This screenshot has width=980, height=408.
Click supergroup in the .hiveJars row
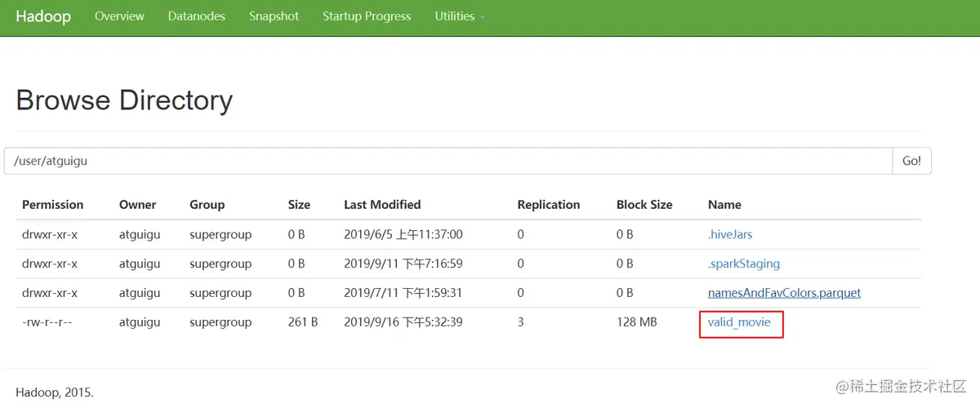tap(220, 234)
